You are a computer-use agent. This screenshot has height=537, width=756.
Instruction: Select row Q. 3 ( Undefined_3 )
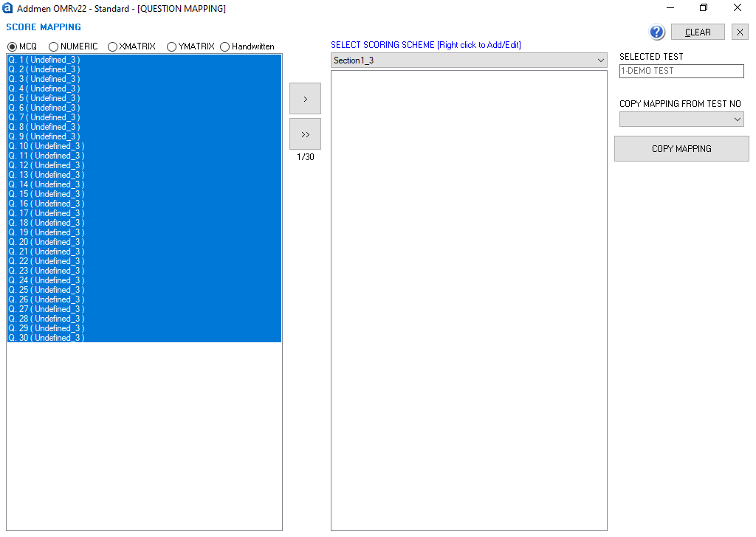[144, 79]
